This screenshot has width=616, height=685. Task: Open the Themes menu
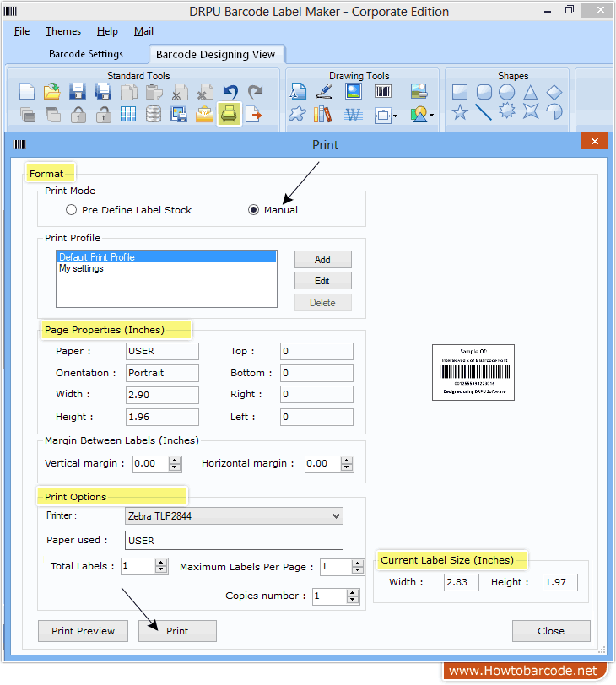[x=63, y=31]
